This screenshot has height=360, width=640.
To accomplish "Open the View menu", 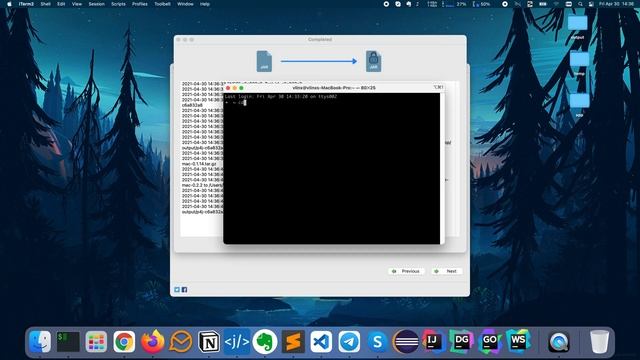I will 77,4.
